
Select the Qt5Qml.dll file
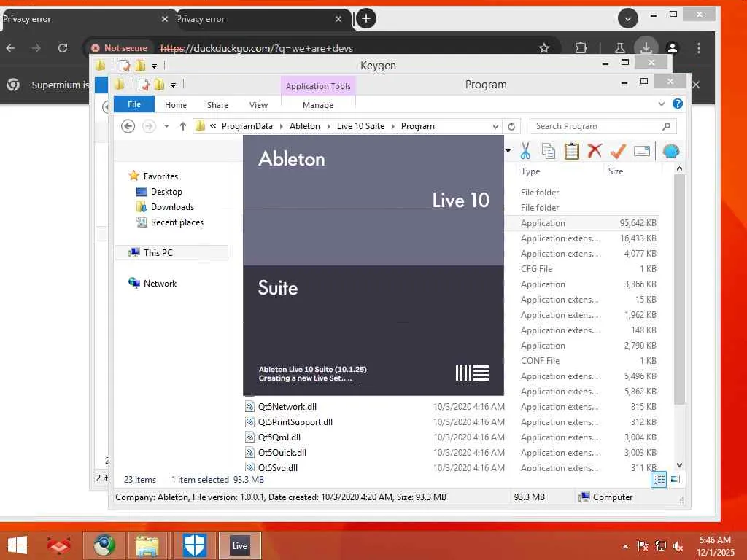coord(279,437)
